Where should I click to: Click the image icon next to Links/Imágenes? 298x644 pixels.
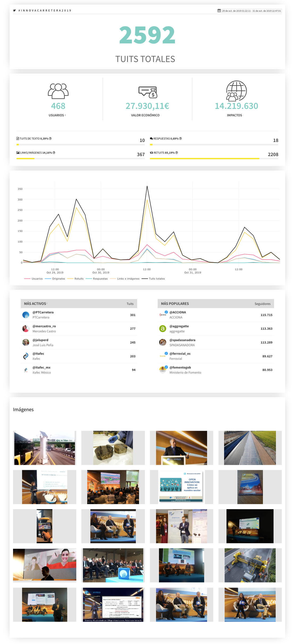click(x=18, y=153)
